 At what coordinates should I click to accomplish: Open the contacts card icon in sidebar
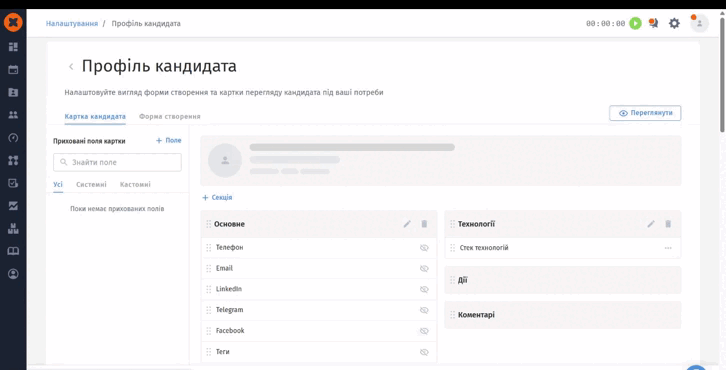click(13, 92)
